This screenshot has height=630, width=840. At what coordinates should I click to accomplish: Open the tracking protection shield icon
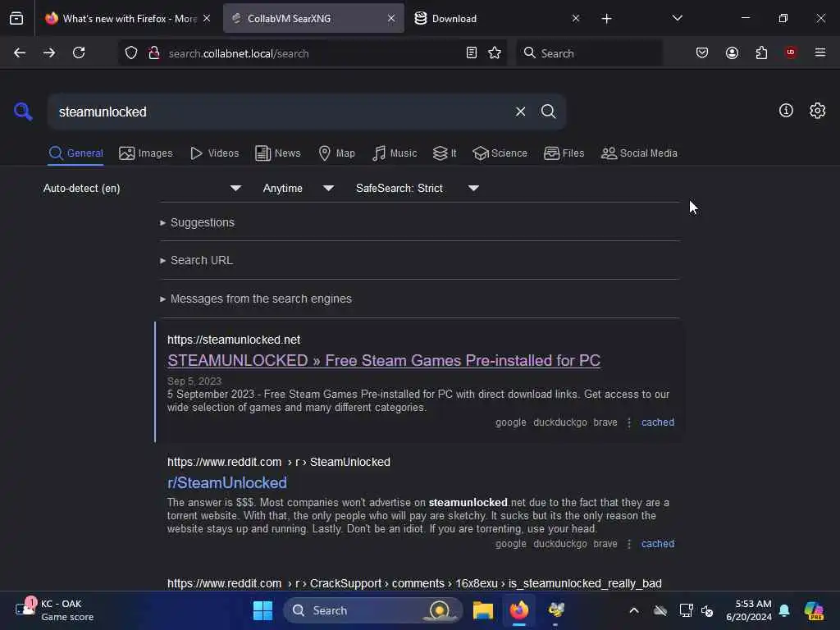coord(131,53)
